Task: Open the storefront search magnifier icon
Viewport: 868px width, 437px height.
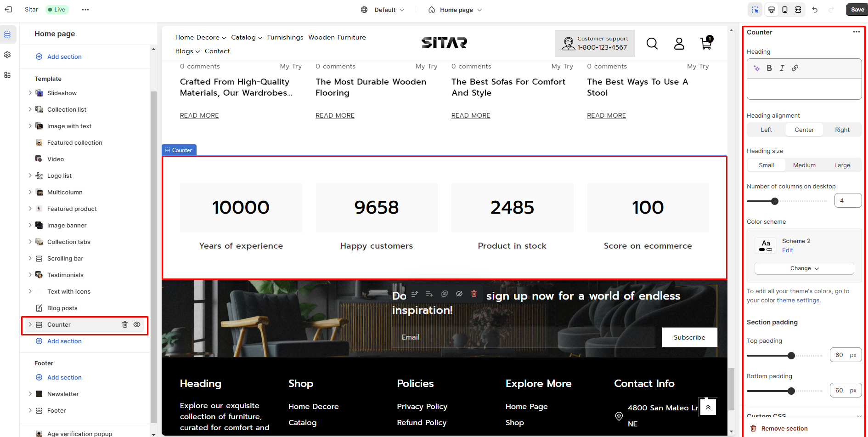Action: 652,44
